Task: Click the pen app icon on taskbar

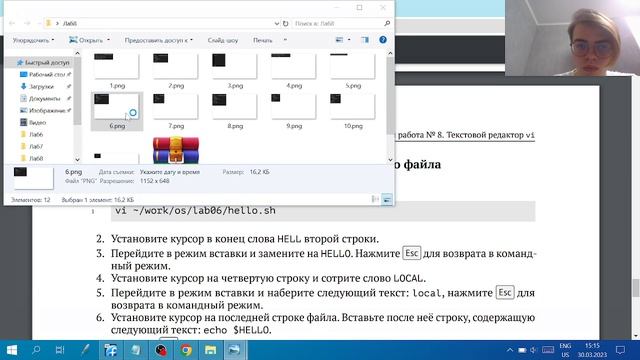Action: click(x=85, y=350)
